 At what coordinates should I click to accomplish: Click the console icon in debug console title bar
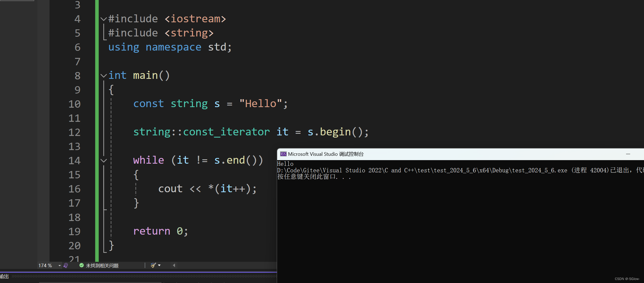(x=283, y=154)
